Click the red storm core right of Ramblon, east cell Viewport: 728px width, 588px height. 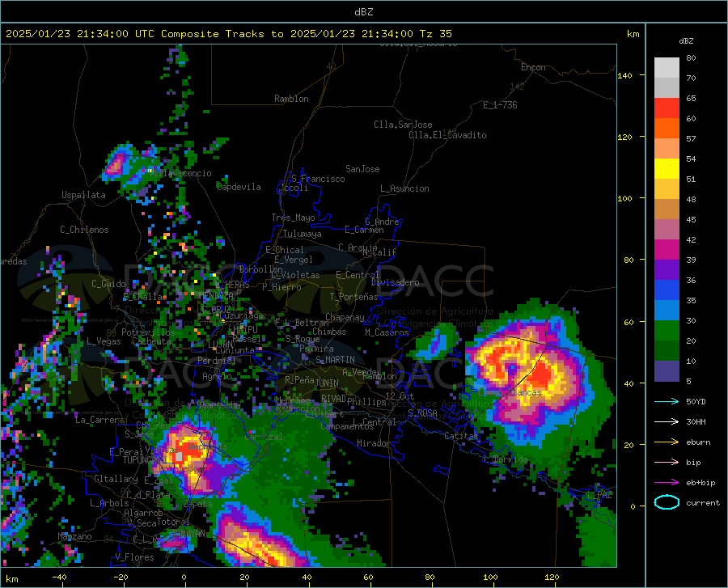pyautogui.click(x=540, y=375)
